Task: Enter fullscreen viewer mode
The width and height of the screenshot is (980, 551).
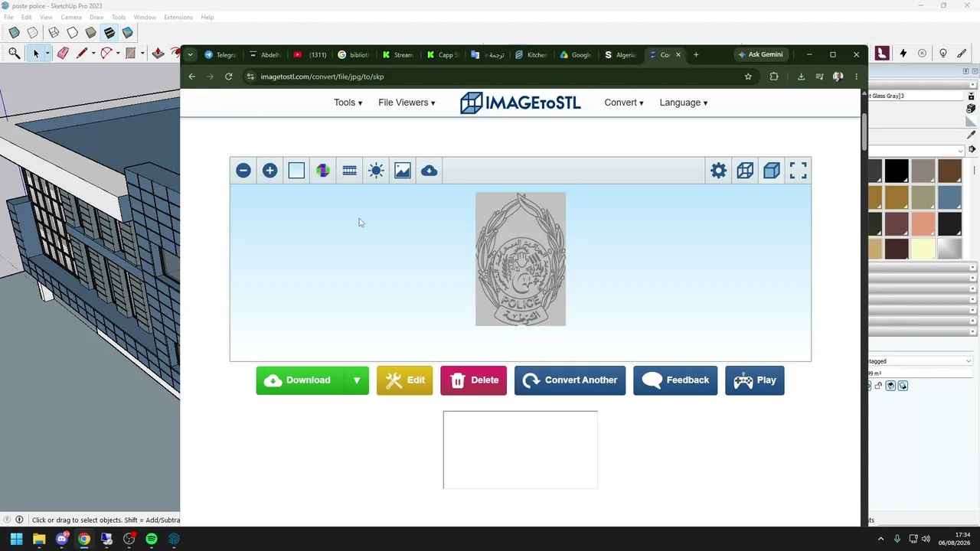Action: (798, 171)
